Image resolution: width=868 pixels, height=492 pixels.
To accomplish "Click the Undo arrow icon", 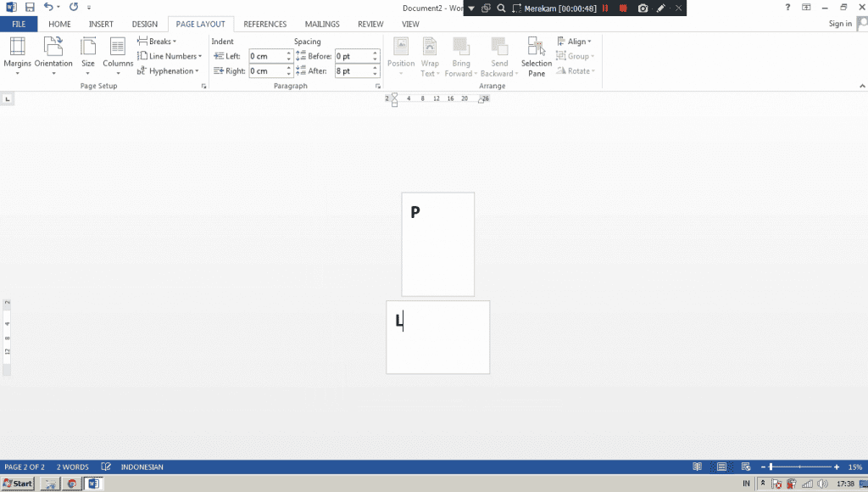I will click(x=49, y=8).
